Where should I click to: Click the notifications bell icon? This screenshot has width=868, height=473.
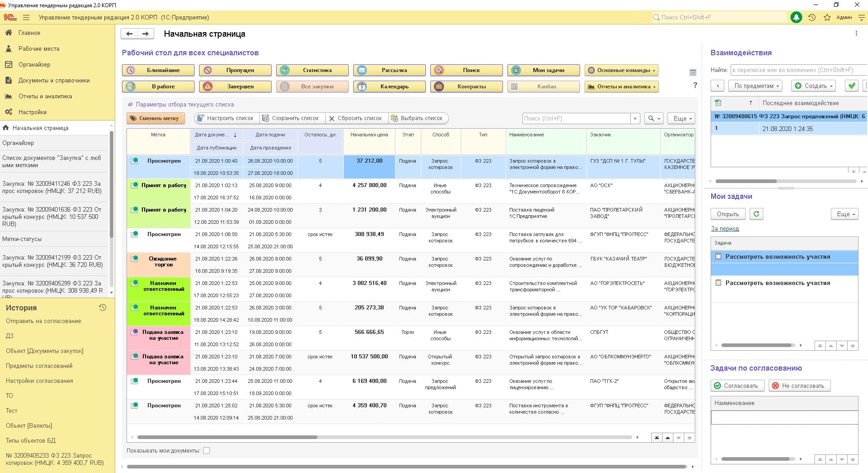(796, 17)
